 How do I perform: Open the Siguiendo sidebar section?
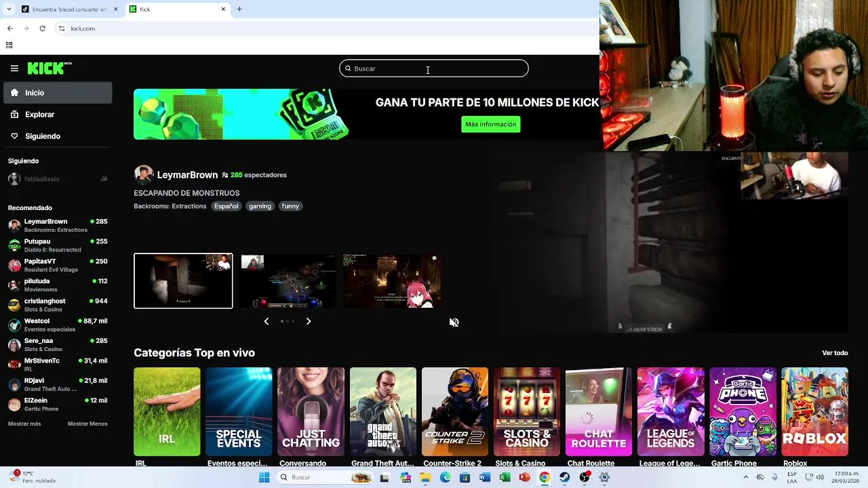click(58, 136)
